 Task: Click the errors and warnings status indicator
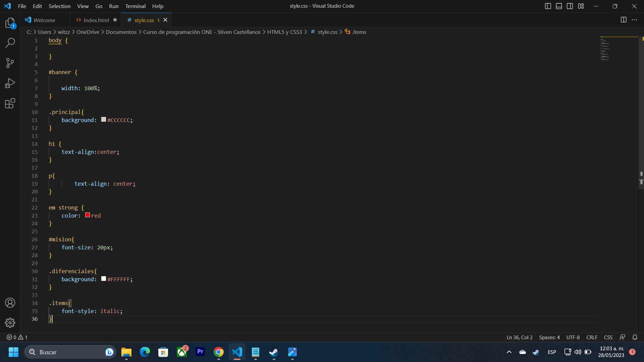(17, 337)
